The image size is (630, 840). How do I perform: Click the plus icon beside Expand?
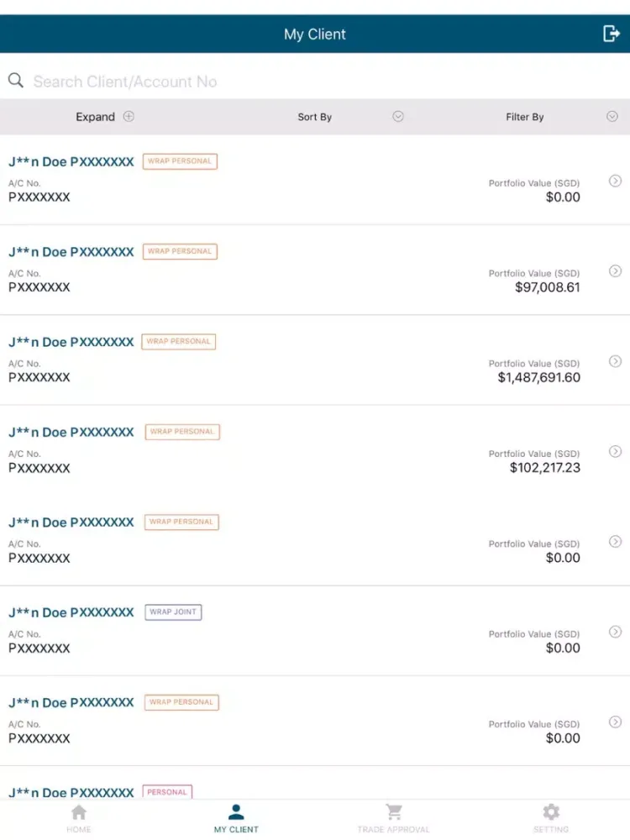pos(129,116)
